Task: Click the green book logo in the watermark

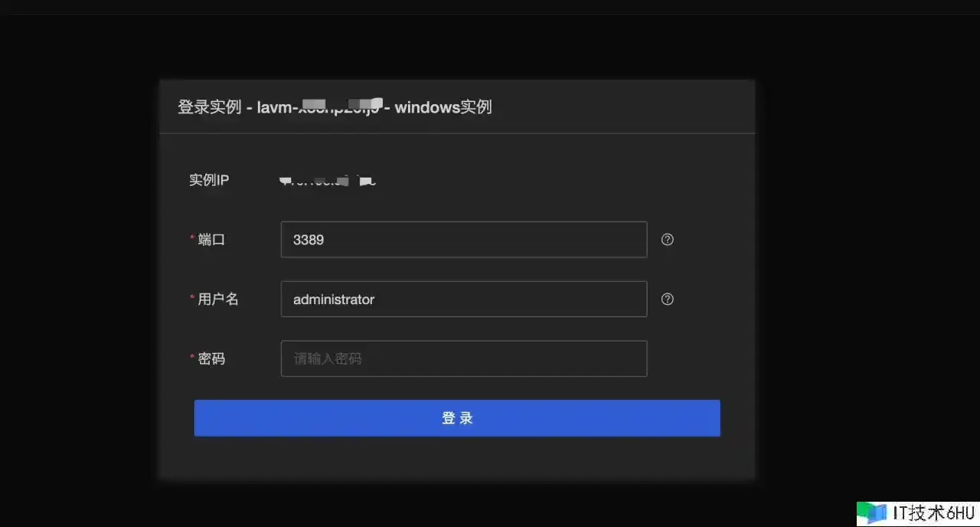Action: (871, 512)
